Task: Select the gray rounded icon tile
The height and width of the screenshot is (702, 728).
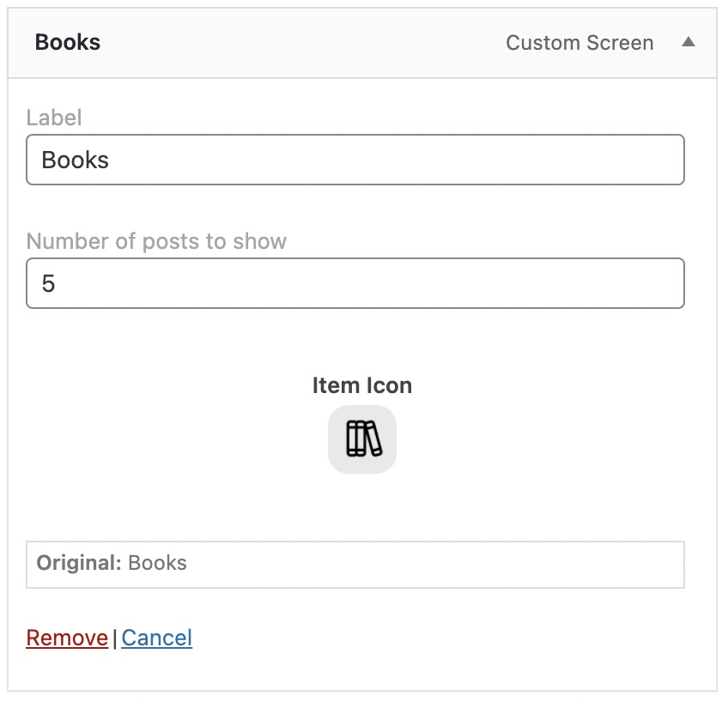Action: [x=362, y=439]
